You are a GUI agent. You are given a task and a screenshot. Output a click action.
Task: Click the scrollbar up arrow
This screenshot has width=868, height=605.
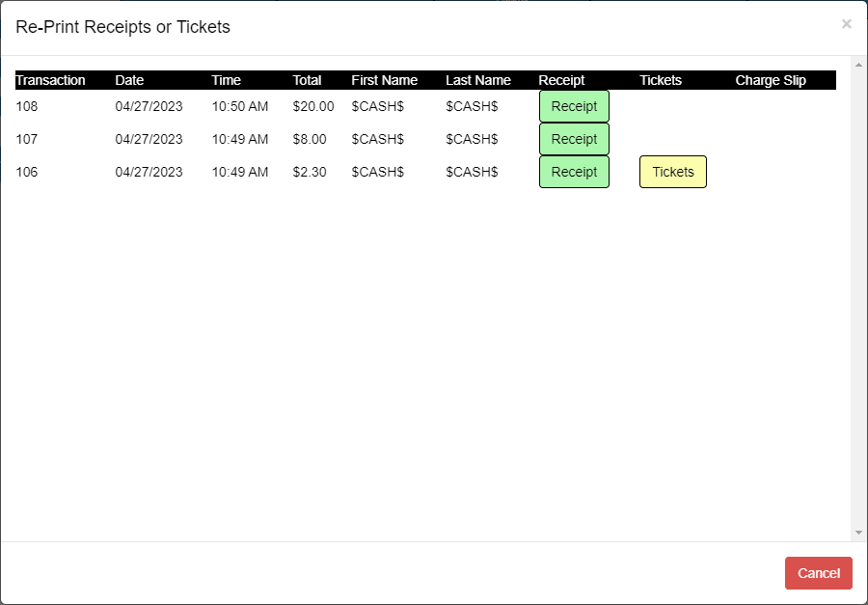(x=858, y=65)
